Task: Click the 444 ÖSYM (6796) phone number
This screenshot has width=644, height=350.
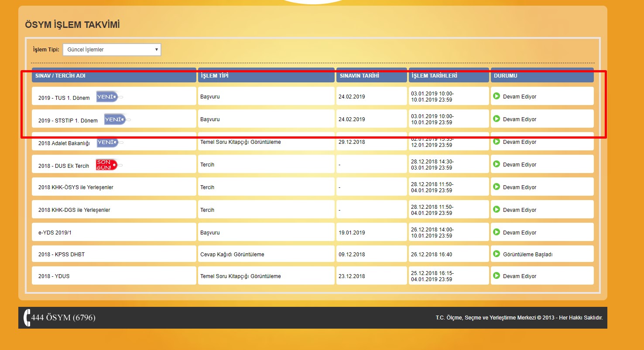Action: click(63, 318)
